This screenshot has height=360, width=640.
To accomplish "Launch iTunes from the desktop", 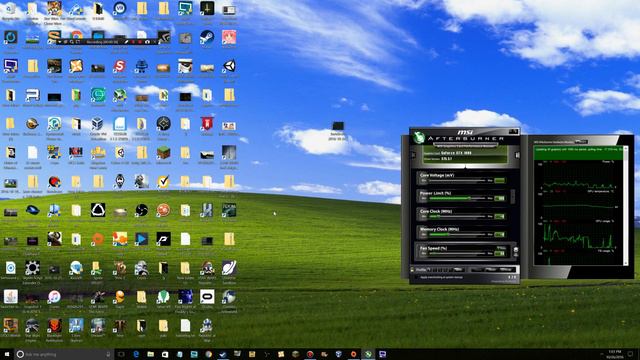I will tap(54, 297).
